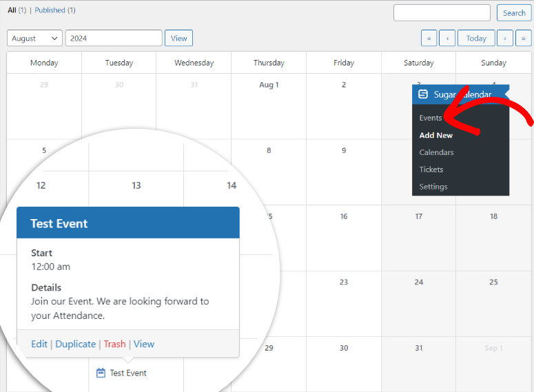Select the Published (1) filter

pyautogui.click(x=55, y=10)
